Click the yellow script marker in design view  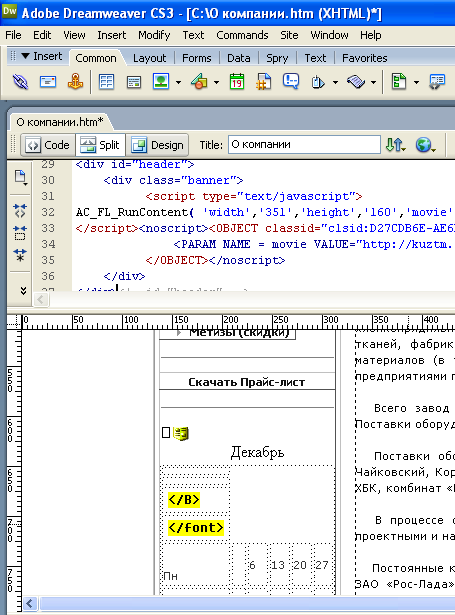[x=180, y=433]
